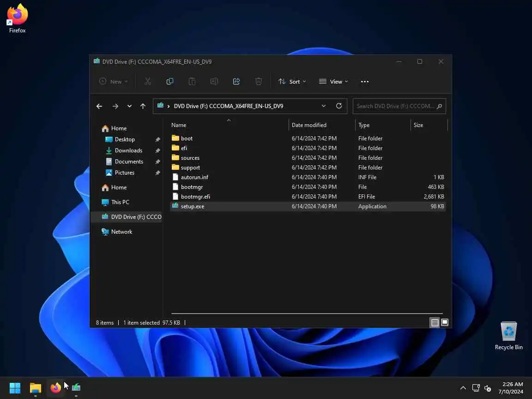532x399 pixels.
Task: Click the Rename icon in toolbar
Action: pyautogui.click(x=214, y=81)
